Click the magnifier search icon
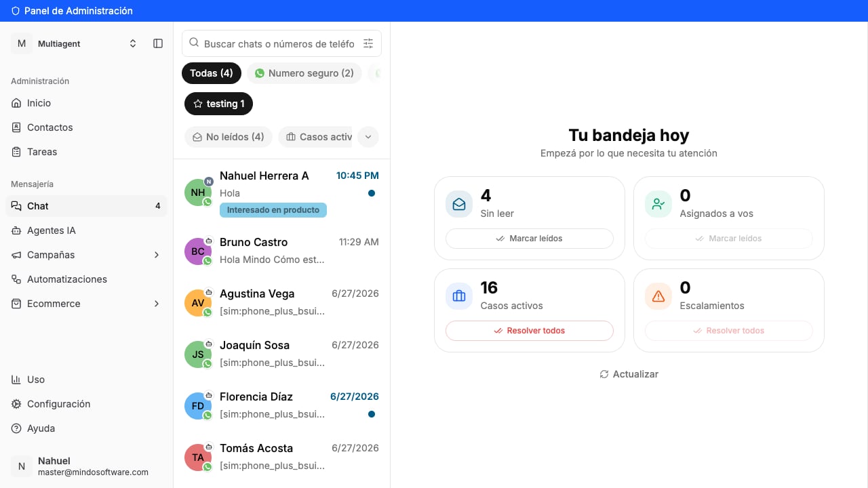Viewport: 868px width, 488px height. 194,43
